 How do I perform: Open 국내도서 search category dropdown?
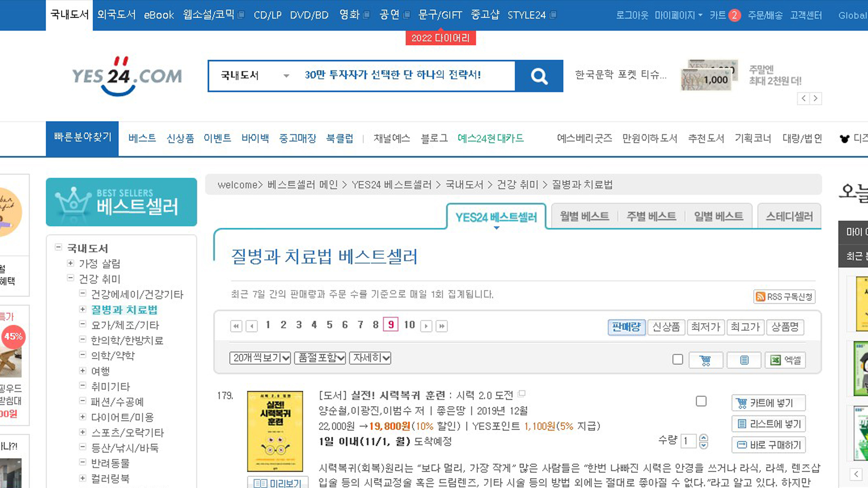click(255, 75)
